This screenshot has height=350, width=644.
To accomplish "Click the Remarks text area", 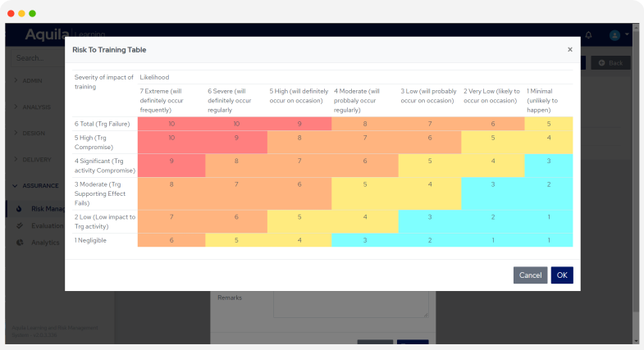I will click(x=350, y=302).
